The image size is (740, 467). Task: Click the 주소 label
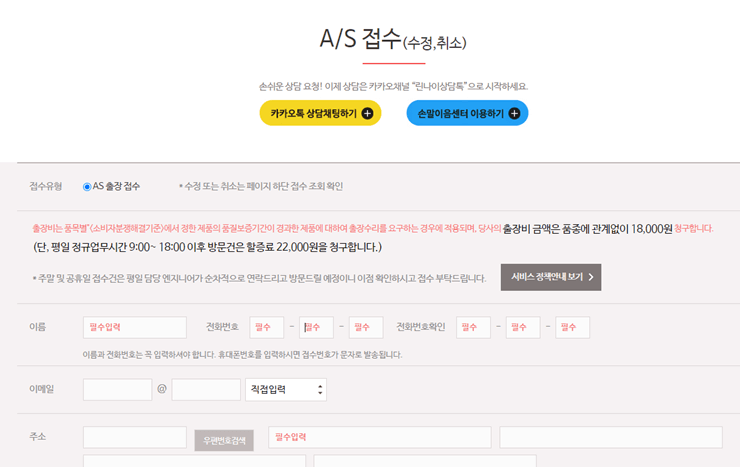point(38,437)
